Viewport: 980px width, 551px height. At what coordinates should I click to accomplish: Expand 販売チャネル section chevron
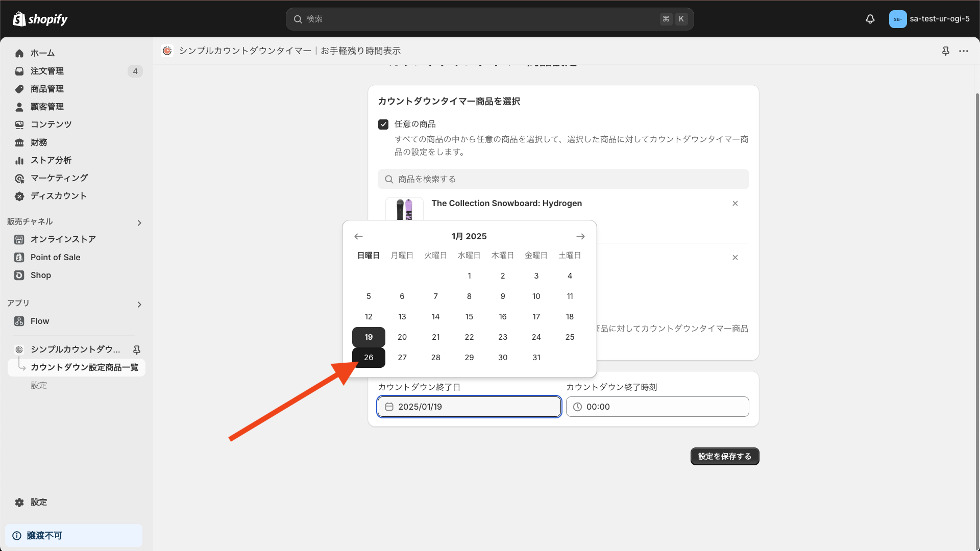139,223
